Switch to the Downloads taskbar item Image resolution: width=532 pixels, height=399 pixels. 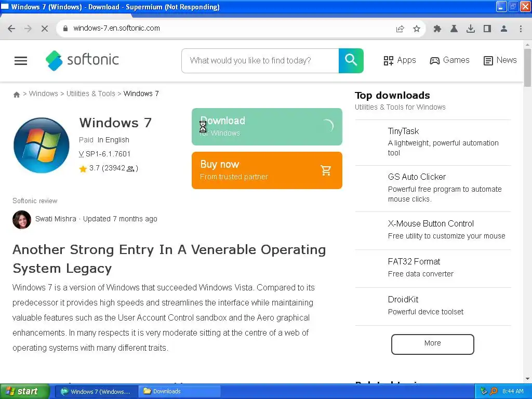180,392
